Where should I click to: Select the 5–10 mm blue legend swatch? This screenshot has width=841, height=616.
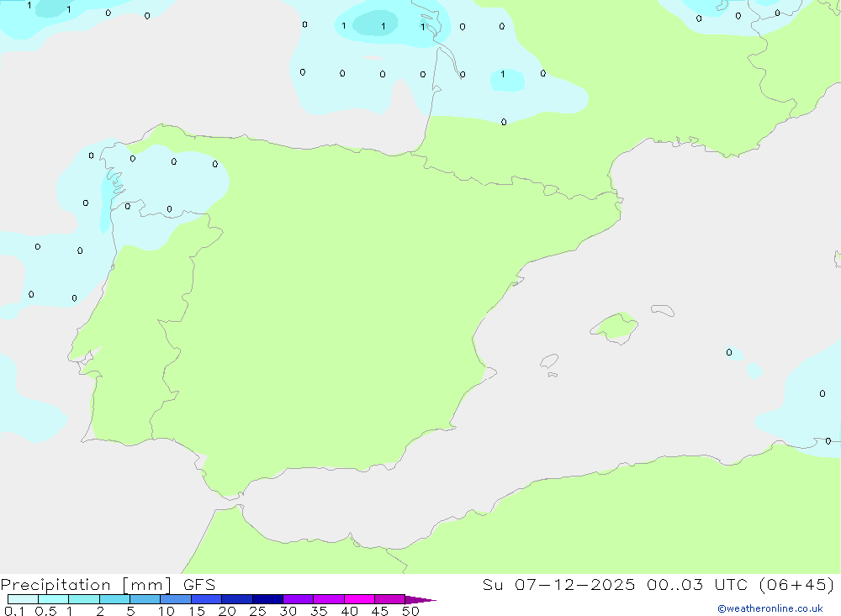click(145, 599)
